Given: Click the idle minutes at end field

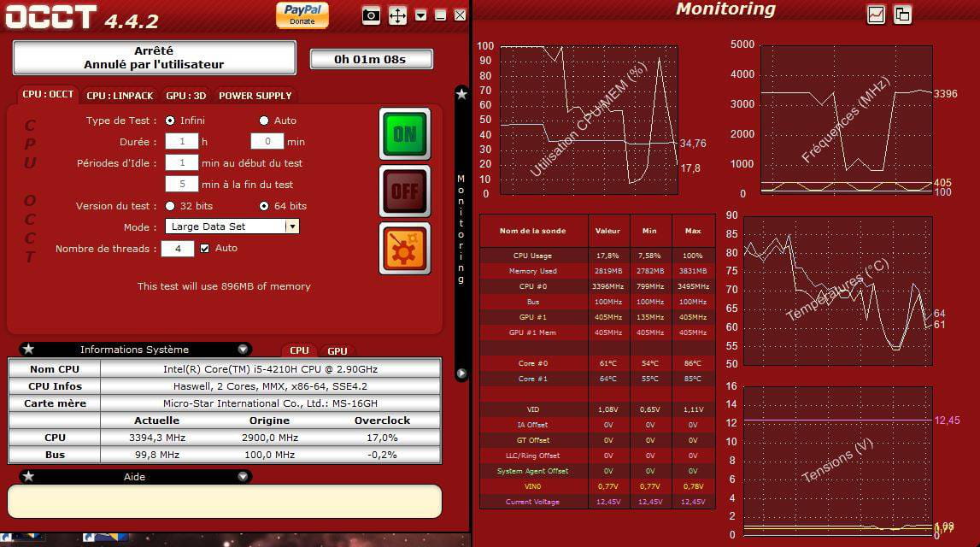Looking at the screenshot, I should pos(182,184).
